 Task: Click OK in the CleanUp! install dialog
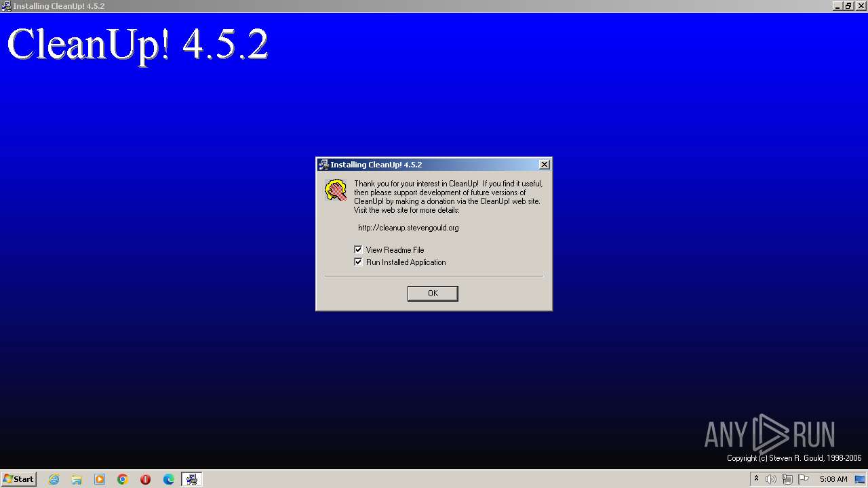(x=433, y=293)
